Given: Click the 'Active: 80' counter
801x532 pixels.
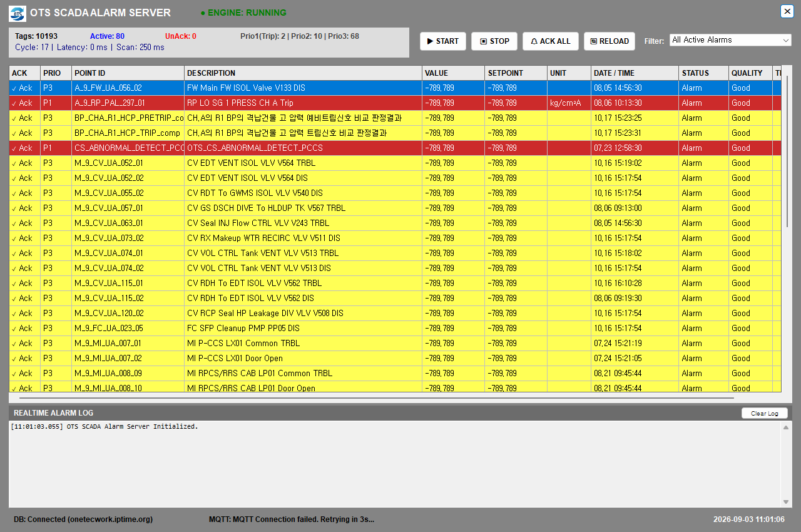Looking at the screenshot, I should 107,36.
